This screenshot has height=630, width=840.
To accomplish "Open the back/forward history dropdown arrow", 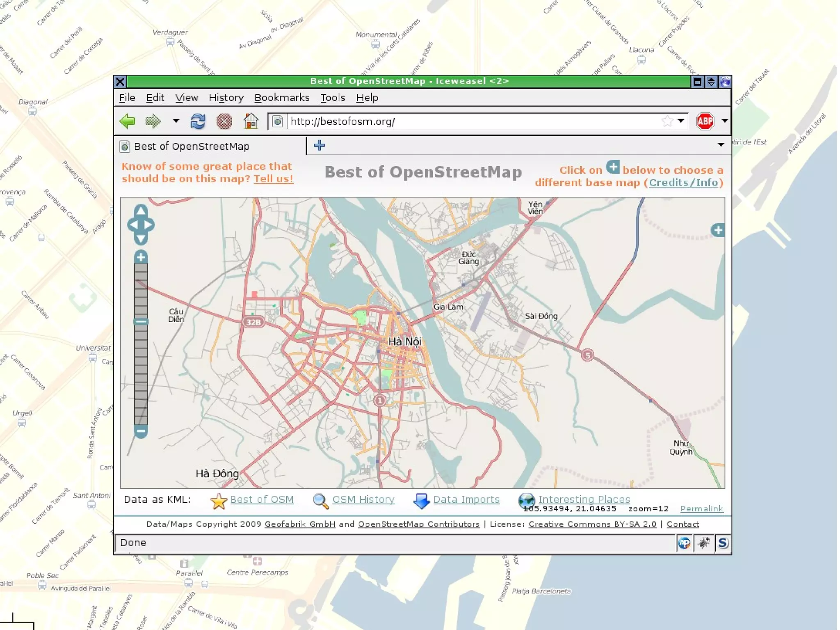I will [x=176, y=121].
